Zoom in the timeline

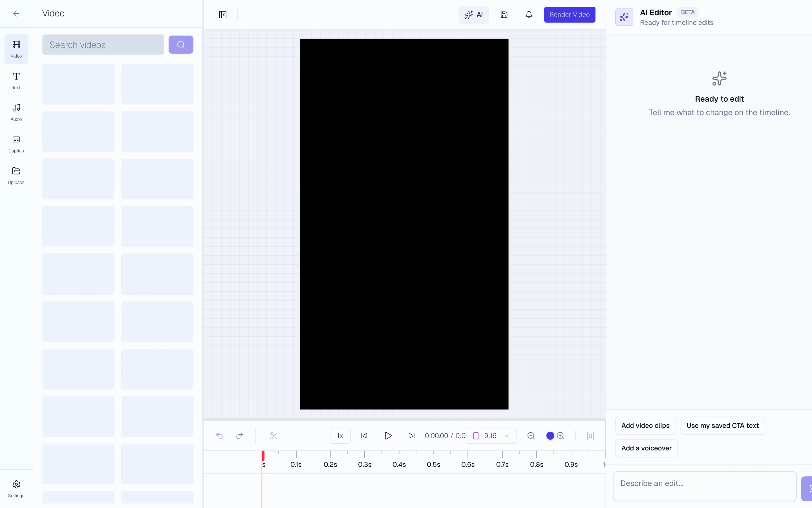coord(560,436)
